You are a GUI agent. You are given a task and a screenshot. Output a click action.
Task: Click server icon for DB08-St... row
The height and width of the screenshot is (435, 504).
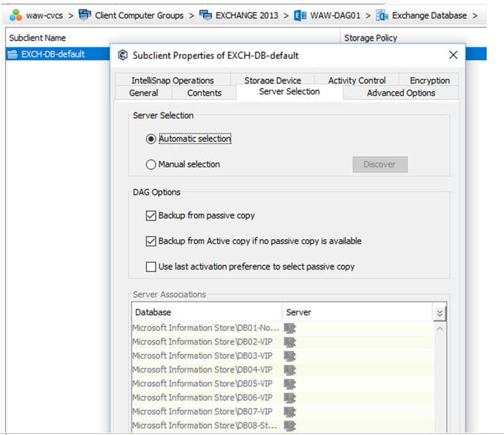pos(290,426)
